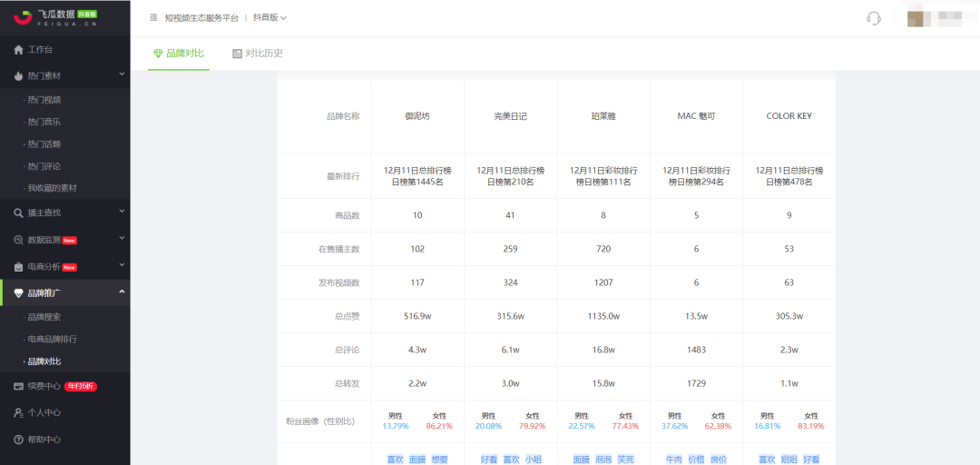
Task: Click keyword tag 小姐 under 完美日记
Action: [534, 460]
